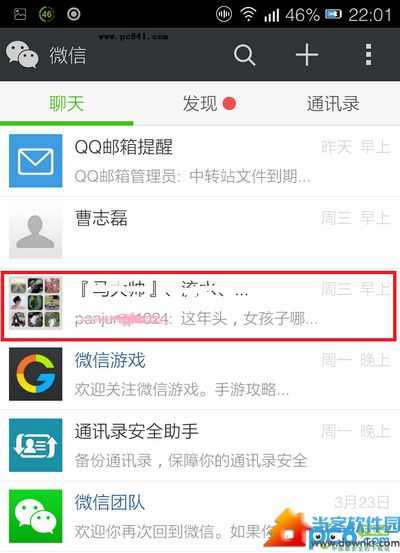Switch to the 发现 tab
Screen dimensions: 400x553
pos(200,104)
